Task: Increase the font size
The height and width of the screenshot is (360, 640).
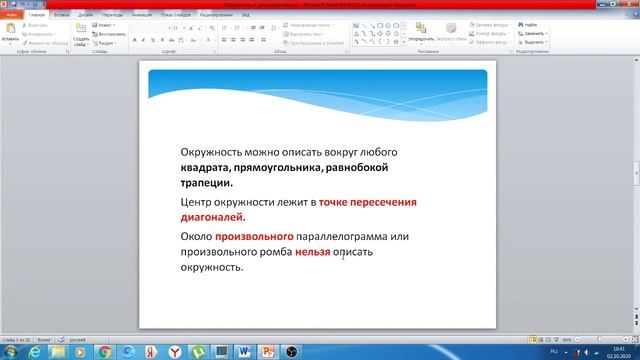Action: [191, 28]
